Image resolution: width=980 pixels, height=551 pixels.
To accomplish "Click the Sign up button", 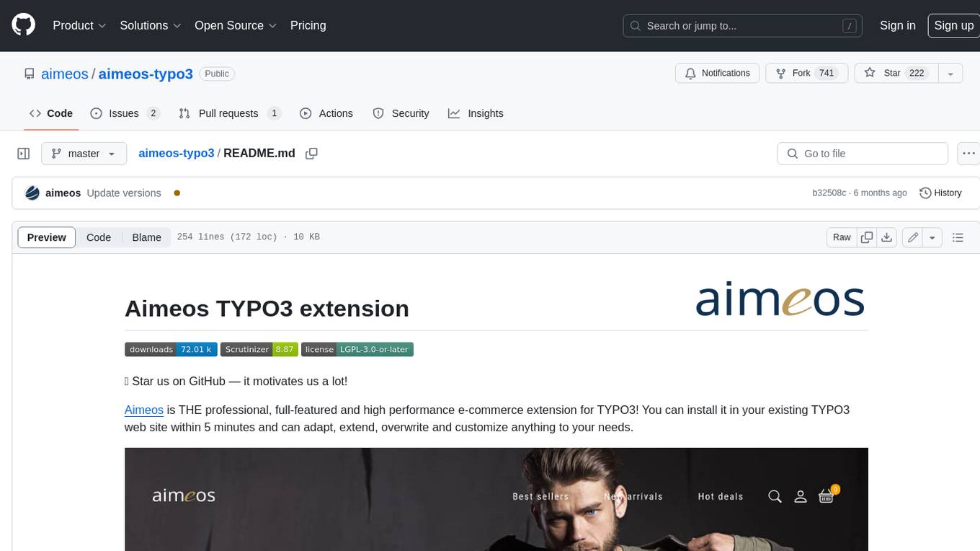I will [953, 25].
